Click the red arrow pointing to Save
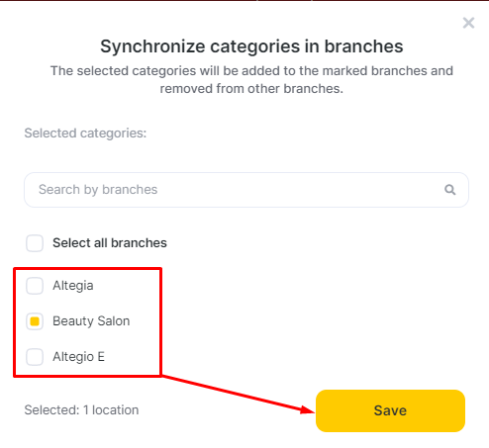 pyautogui.click(x=238, y=394)
